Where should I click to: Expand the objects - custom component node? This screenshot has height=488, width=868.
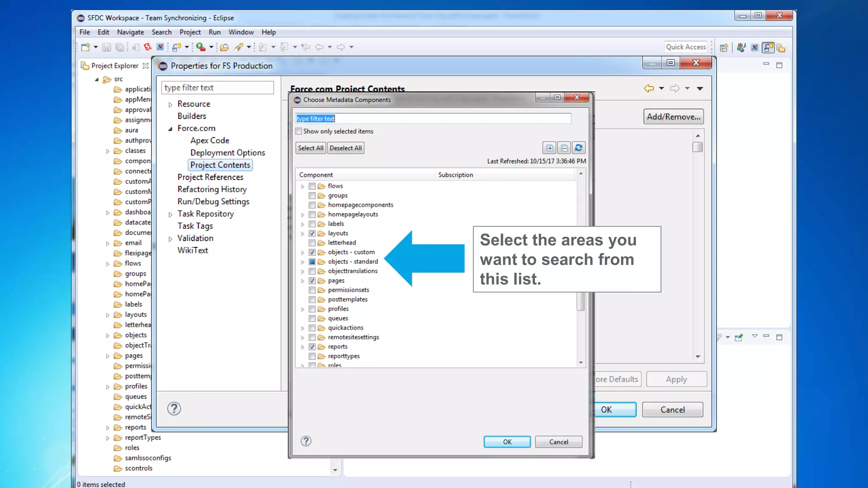(x=303, y=252)
